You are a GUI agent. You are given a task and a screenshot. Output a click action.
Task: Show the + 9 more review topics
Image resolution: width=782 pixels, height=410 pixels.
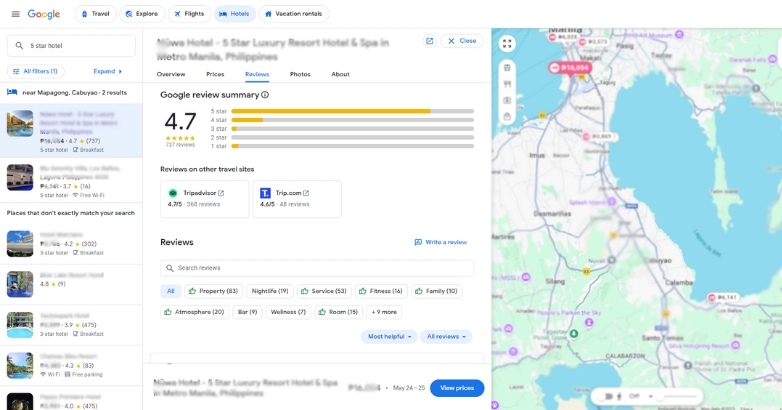[x=385, y=312]
